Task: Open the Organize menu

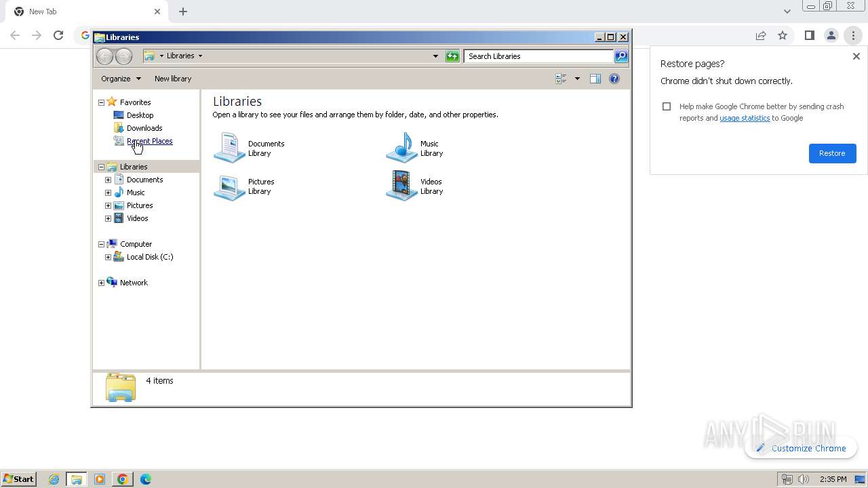Action: (x=121, y=79)
